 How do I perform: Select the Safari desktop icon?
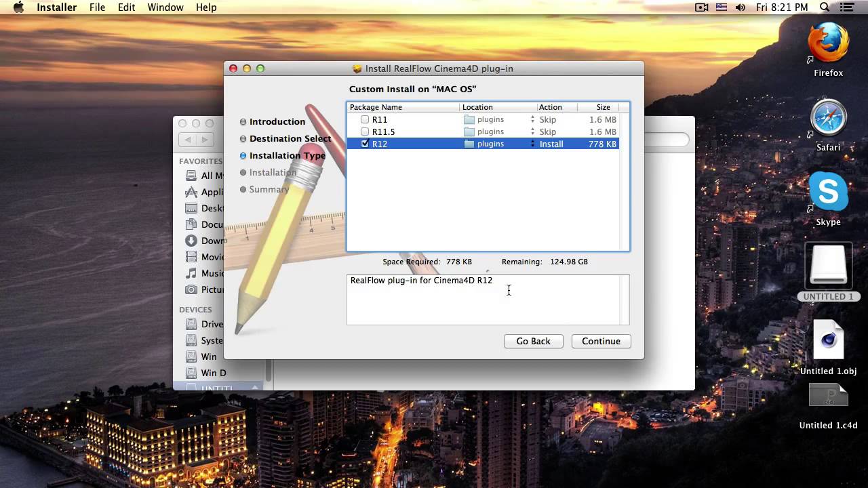coord(828,119)
